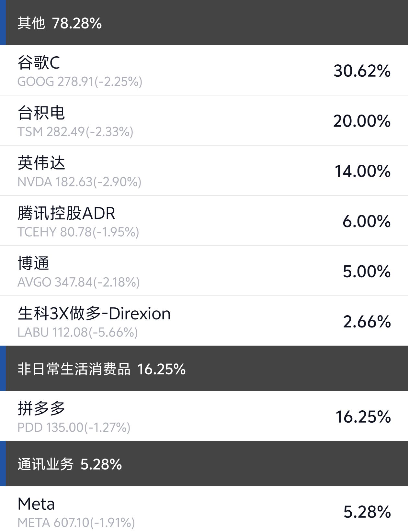Open the 腾讯控股ADR stock name
408x532 pixels.
(x=66, y=213)
